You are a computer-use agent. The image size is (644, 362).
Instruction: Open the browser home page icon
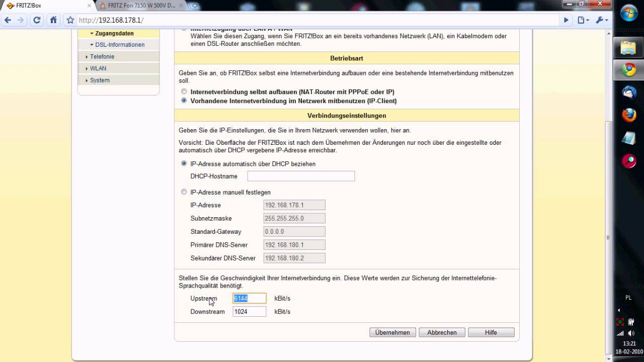pos(53,20)
